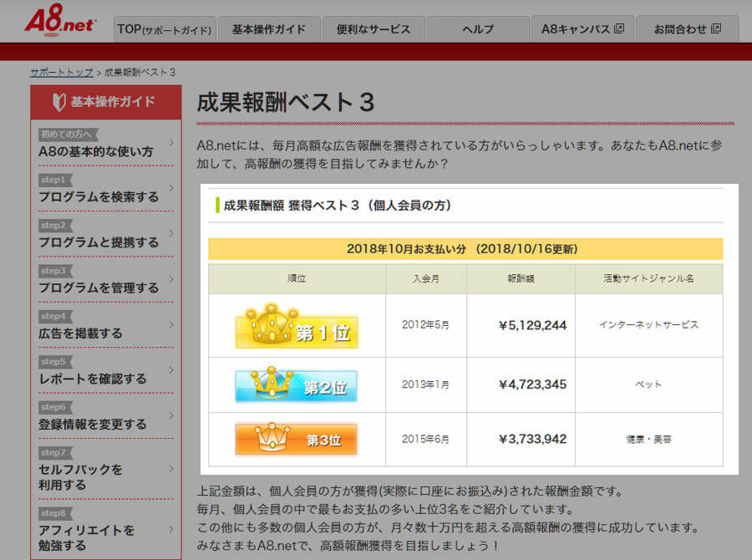752x560 pixels.
Task: Click chevron beside プログラムを検索する
Action: coord(171,188)
